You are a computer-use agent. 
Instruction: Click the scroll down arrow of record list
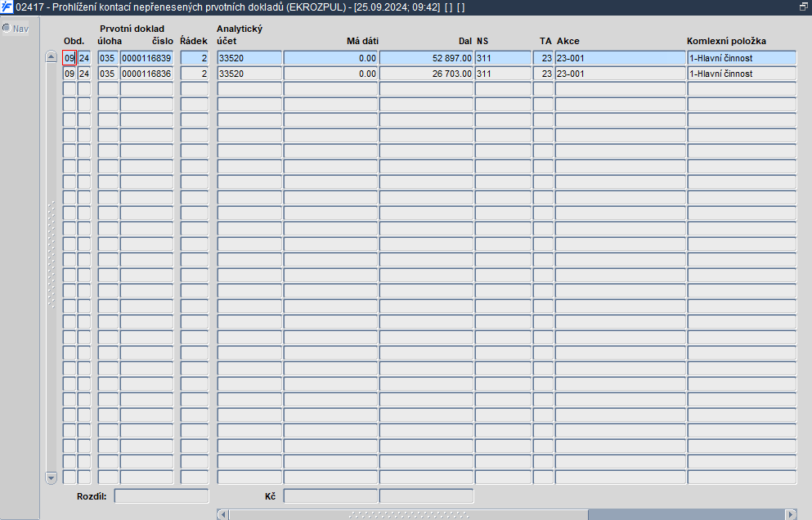click(51, 477)
